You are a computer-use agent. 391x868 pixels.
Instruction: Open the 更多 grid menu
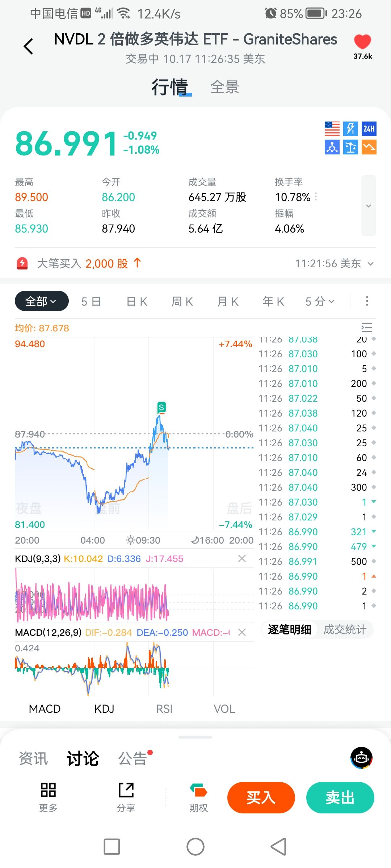(x=48, y=797)
